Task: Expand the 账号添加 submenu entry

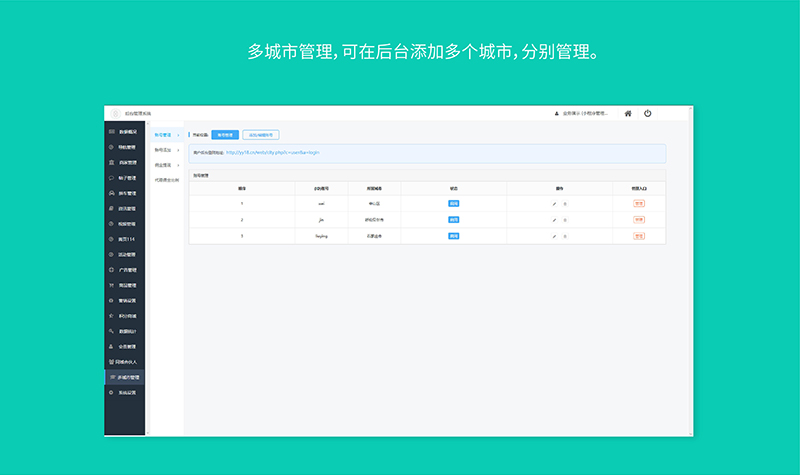Action: tap(167, 150)
